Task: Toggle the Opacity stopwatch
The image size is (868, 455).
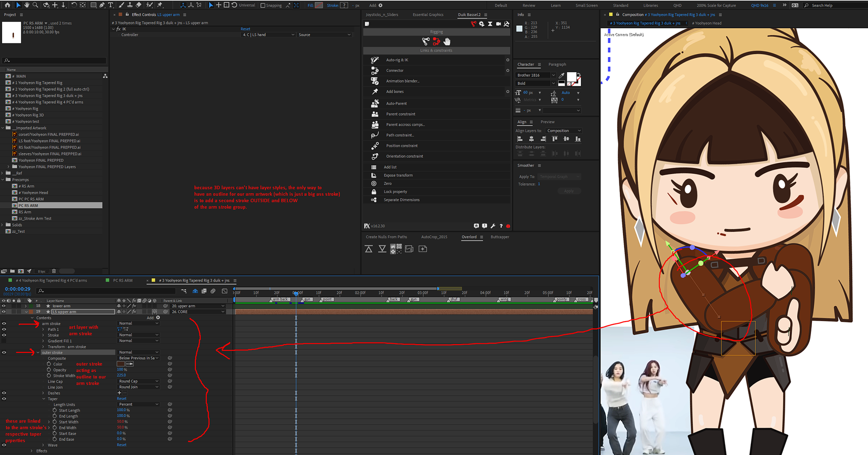Action: pyautogui.click(x=49, y=370)
